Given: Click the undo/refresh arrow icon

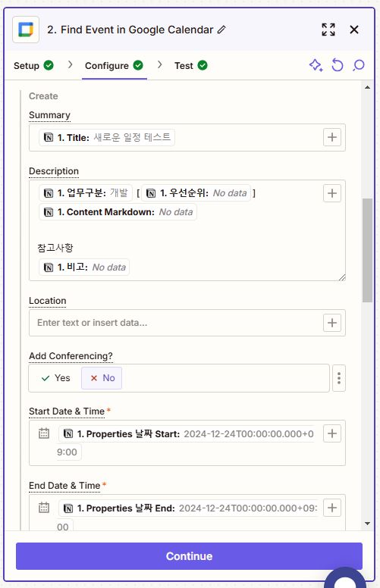Looking at the screenshot, I should (x=338, y=65).
